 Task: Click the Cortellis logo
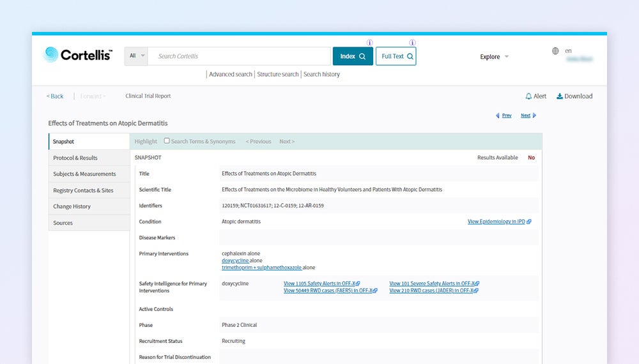coord(77,56)
